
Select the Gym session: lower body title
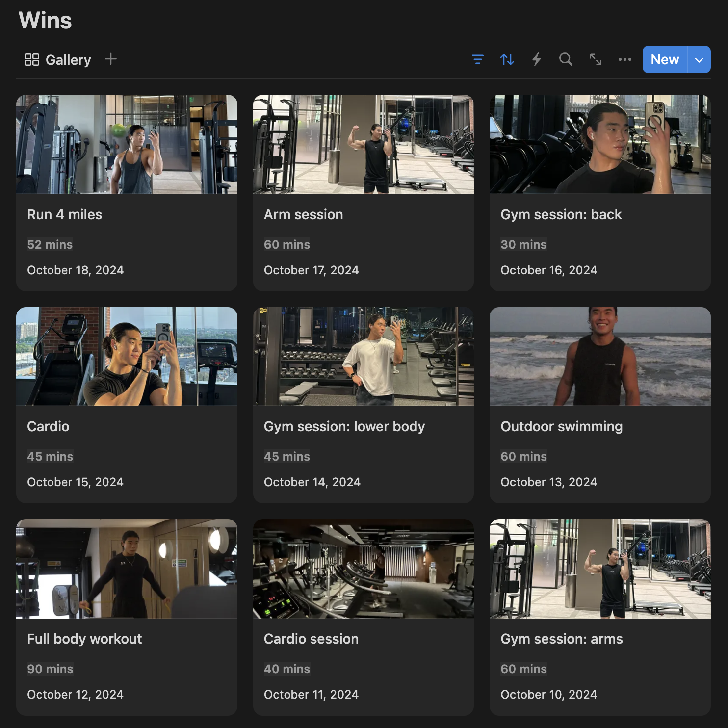[344, 427]
